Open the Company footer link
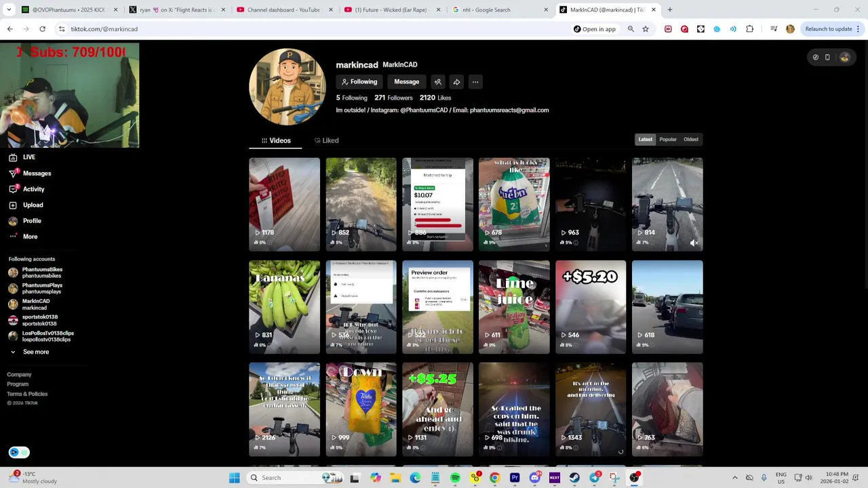Viewport: 868px width, 488px height. click(19, 375)
